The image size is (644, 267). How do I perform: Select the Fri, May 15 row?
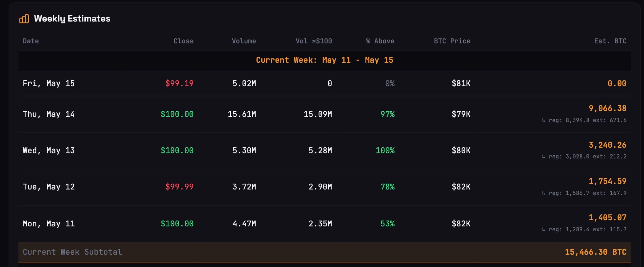coord(324,83)
